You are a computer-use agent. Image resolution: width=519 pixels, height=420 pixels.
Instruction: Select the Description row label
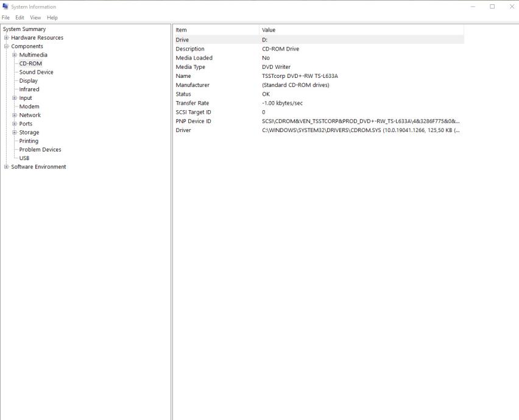pos(190,49)
